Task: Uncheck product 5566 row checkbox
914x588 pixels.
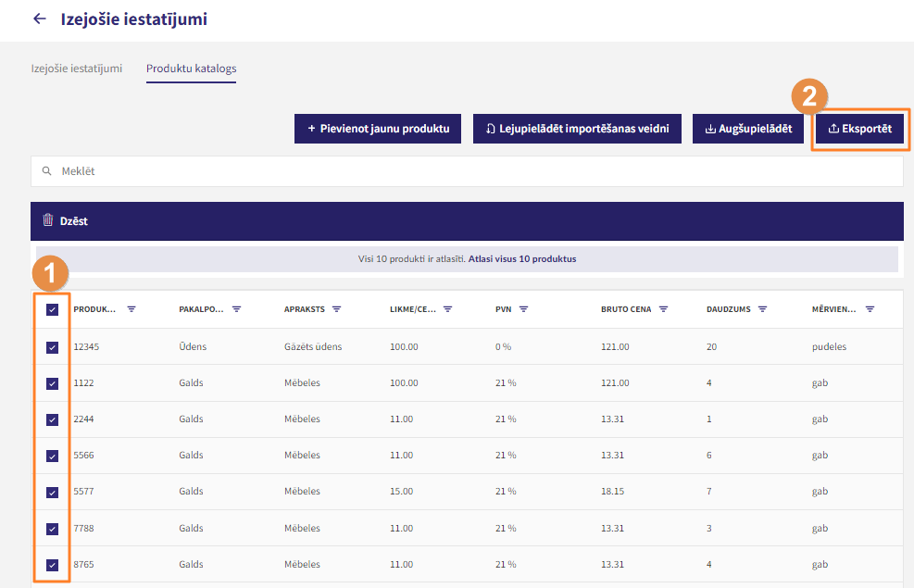Action: pyautogui.click(x=53, y=456)
